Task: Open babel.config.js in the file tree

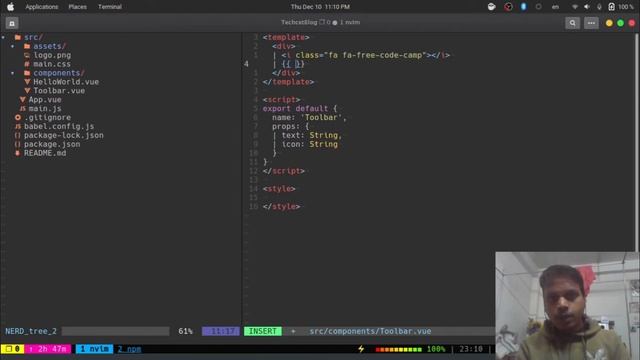Action: coord(59,127)
